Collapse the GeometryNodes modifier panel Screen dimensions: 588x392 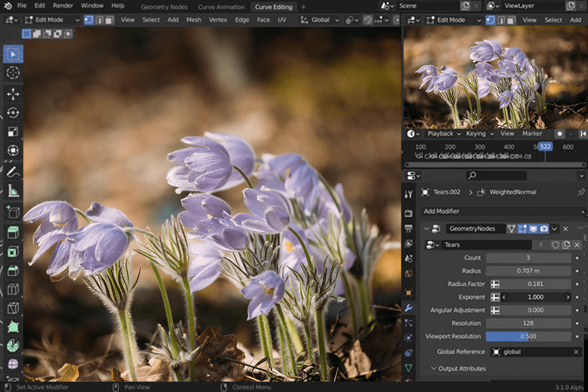coord(426,228)
